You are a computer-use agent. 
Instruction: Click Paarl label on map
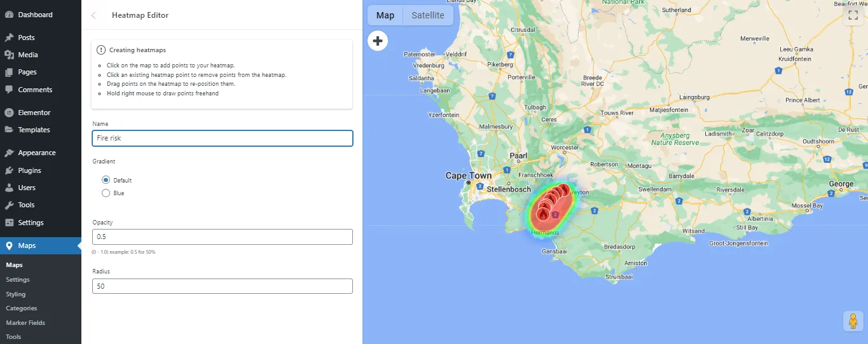[518, 156]
